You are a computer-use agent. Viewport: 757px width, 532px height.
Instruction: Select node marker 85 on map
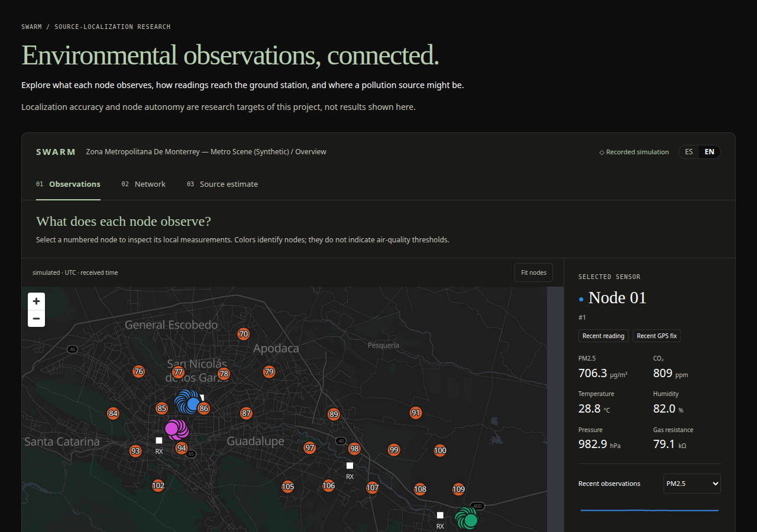click(162, 408)
